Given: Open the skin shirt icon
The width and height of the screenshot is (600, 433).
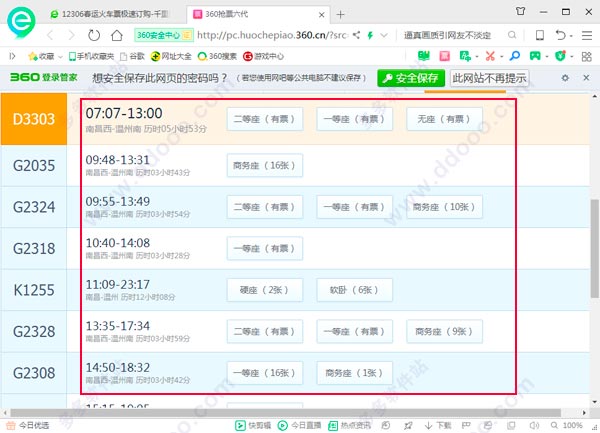Looking at the screenshot, I should [520, 11].
